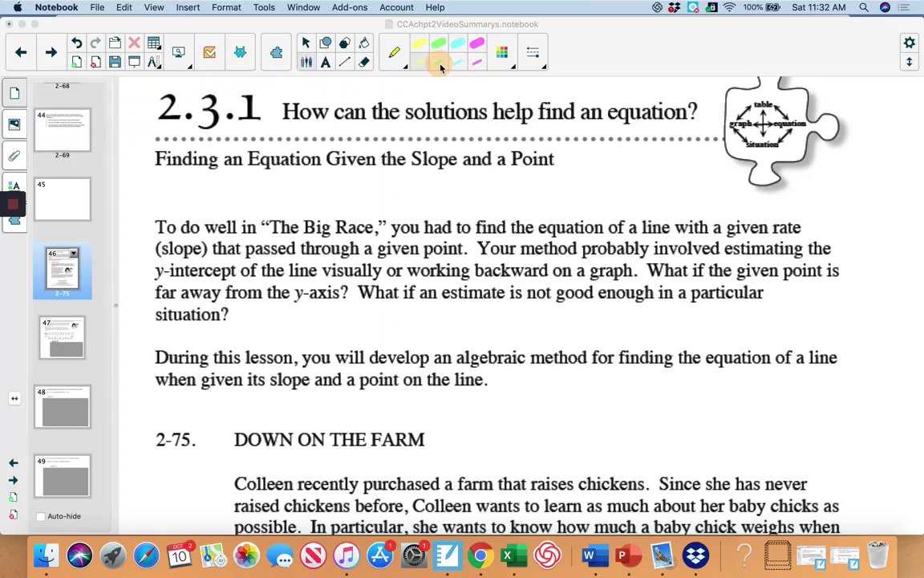Go to previous page from sidebar bottom arrow
924x578 pixels.
point(13,463)
